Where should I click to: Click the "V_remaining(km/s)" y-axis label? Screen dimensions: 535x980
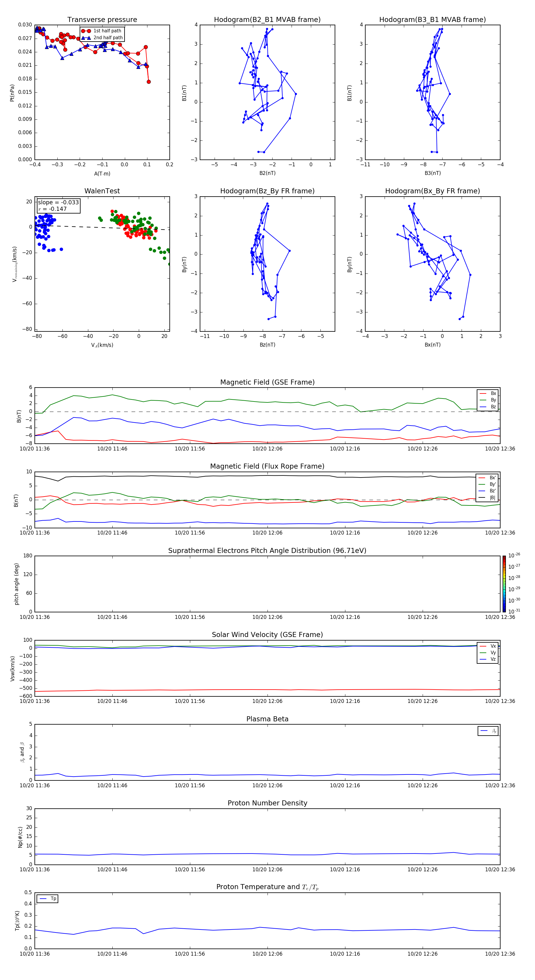click(15, 264)
